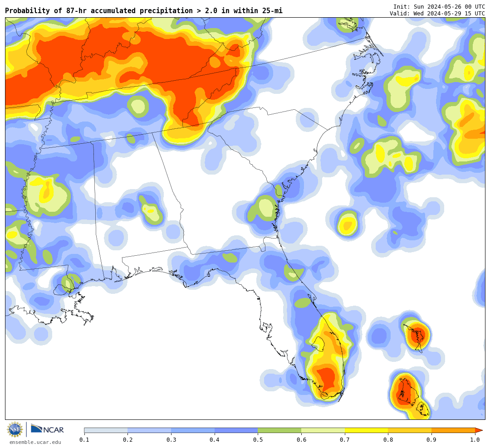This screenshot has width=490, height=448.
Task: Click the red arrow tip of the colorbar
Action: 479,430
